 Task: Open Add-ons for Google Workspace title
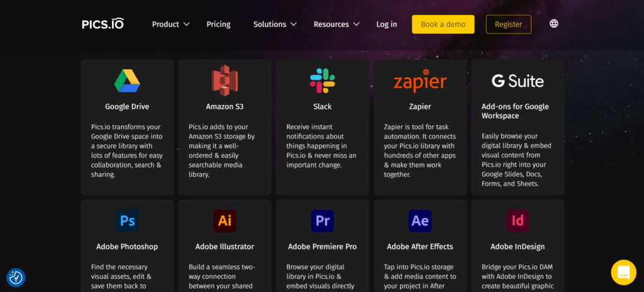coord(515,111)
